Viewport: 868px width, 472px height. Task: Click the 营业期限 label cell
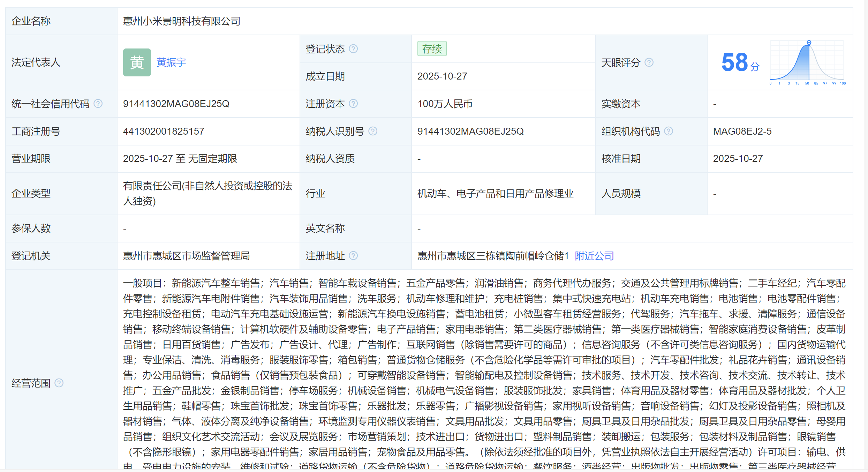click(61, 158)
